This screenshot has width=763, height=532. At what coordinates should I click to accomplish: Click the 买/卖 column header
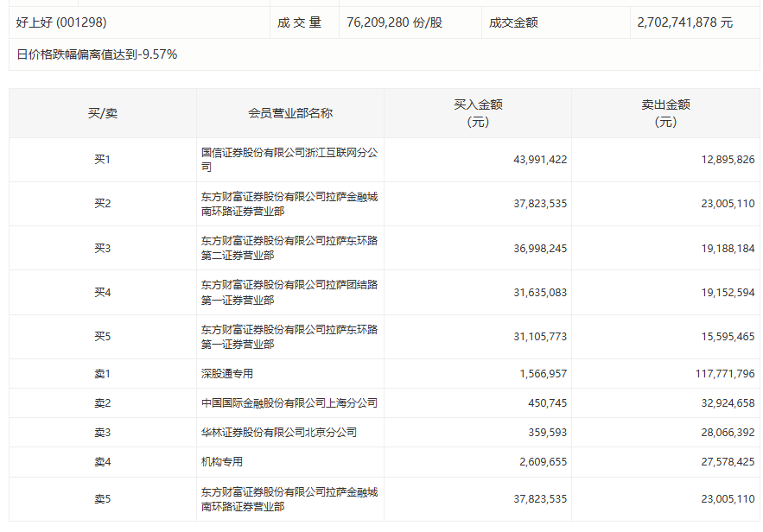coord(103,113)
